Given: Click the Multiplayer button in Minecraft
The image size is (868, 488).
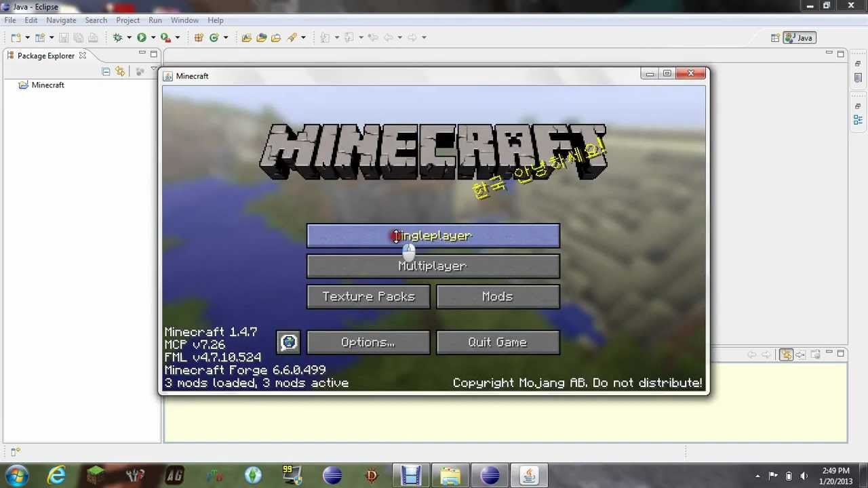Looking at the screenshot, I should pos(433,266).
